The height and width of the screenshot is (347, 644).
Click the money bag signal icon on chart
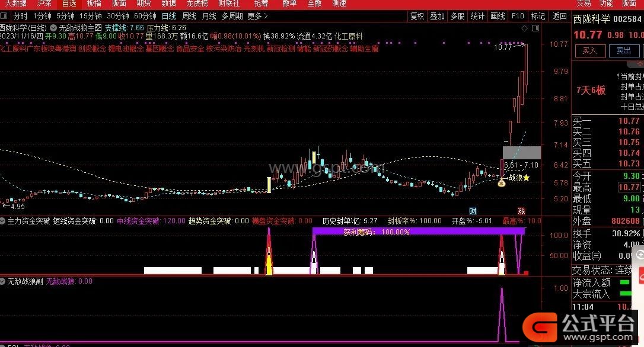pos(502,183)
